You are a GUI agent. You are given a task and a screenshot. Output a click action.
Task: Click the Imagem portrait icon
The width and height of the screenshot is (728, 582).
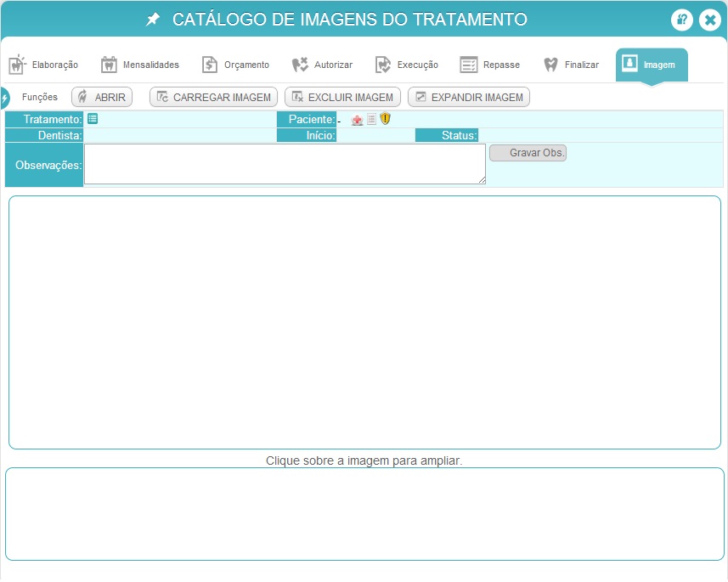[x=629, y=63]
